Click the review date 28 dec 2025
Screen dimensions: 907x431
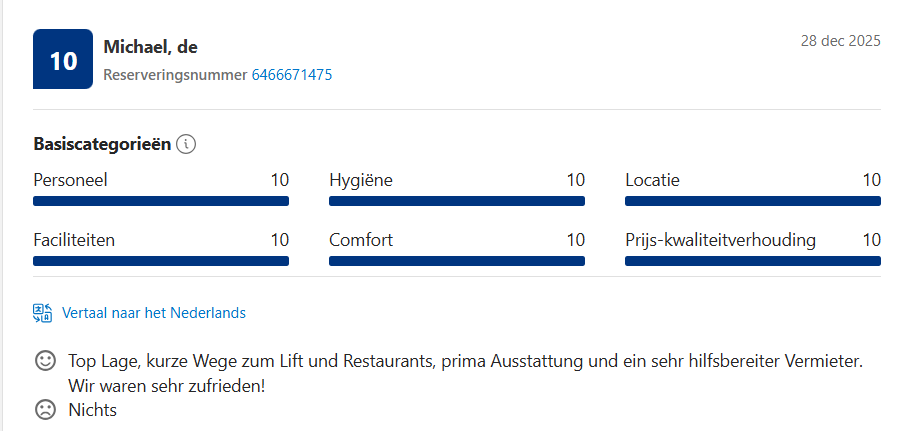[x=840, y=41]
